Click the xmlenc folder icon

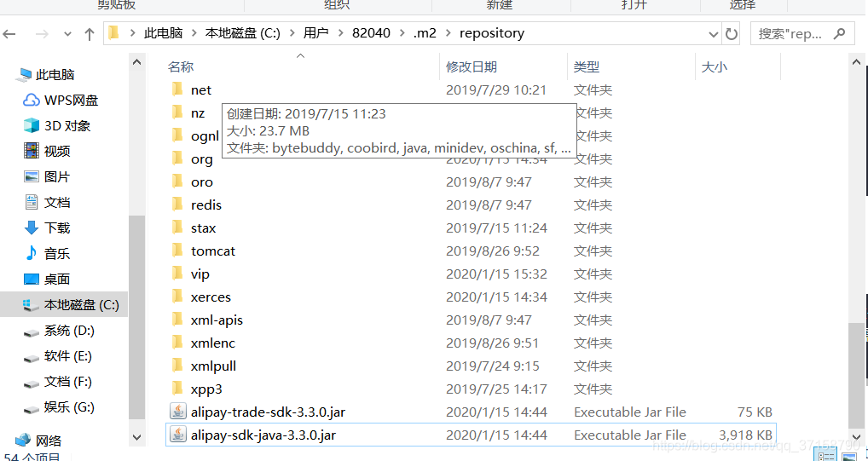177,342
